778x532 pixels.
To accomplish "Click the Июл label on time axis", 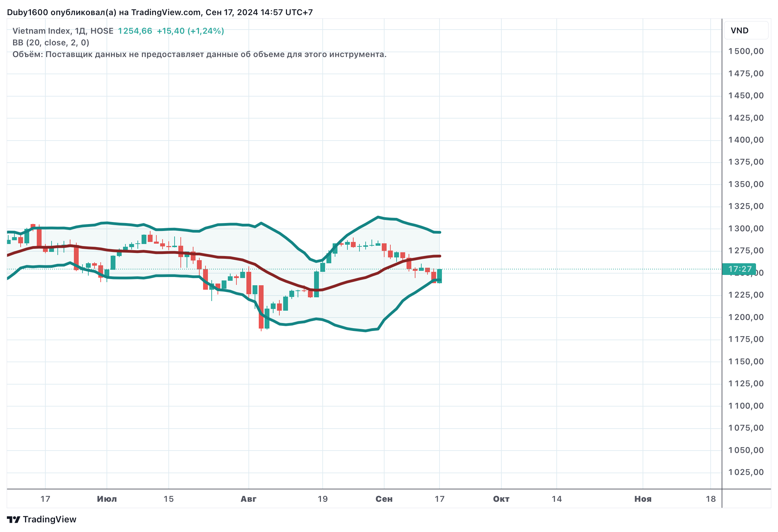I will (x=107, y=499).
